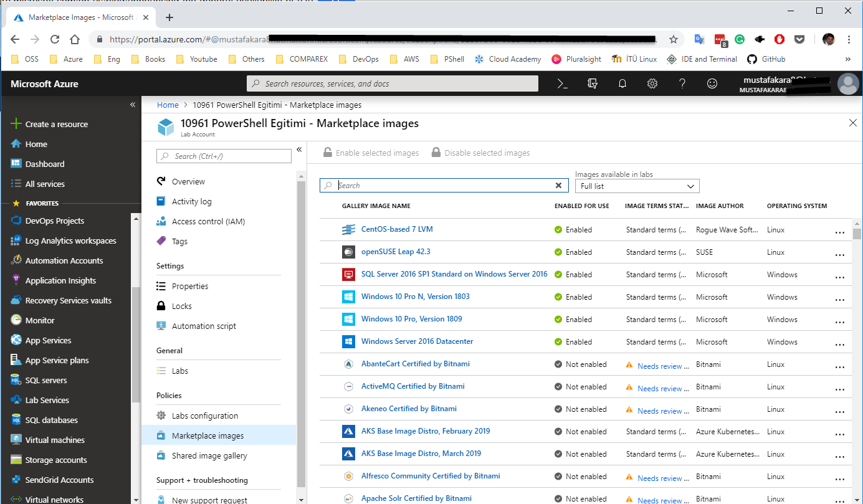Click the Create a resource plus icon
Screen dimensions: 863x504
(x=17, y=124)
